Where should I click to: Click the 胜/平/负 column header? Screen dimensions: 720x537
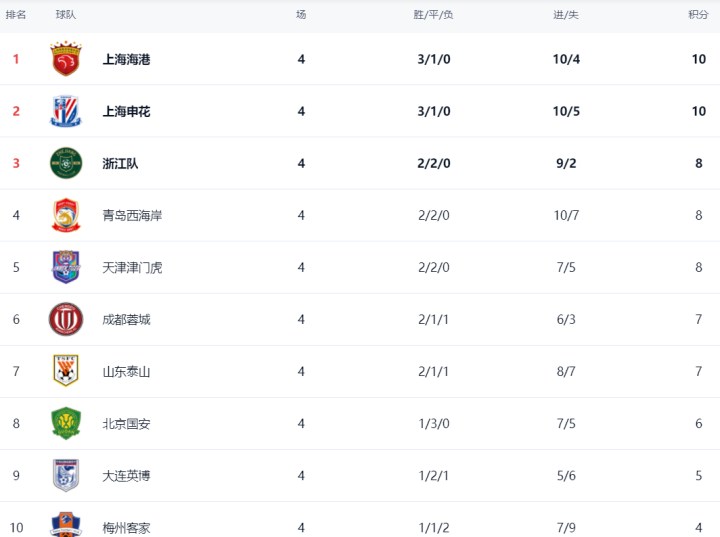(433, 15)
